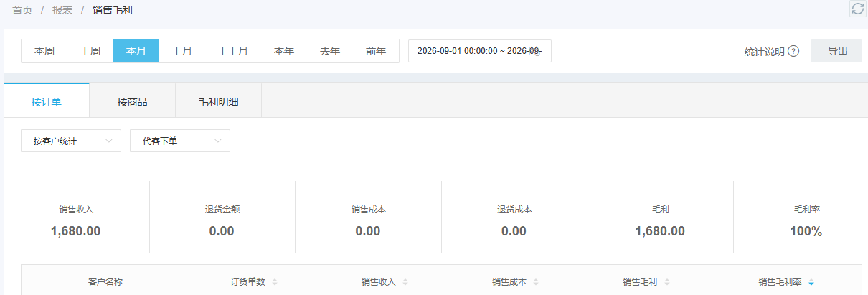Sort by 销售毛利 column arrows
The height and width of the screenshot is (295, 868).
(666, 282)
